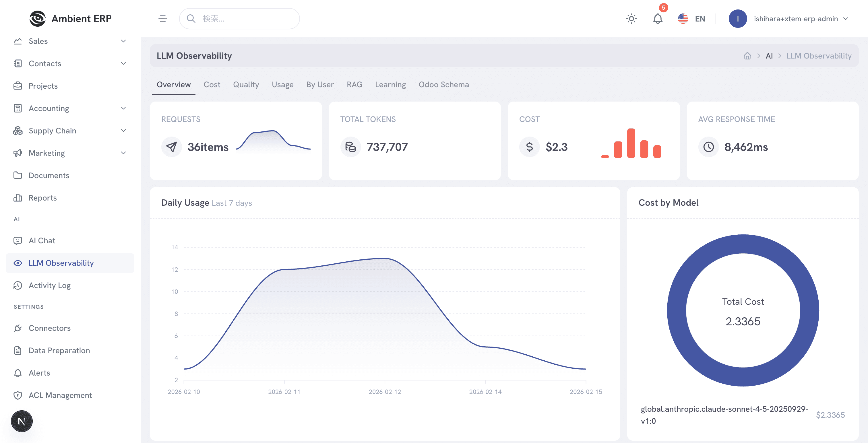Viewport: 868px width, 443px height.
Task: Open the notifications bell
Action: [657, 19]
